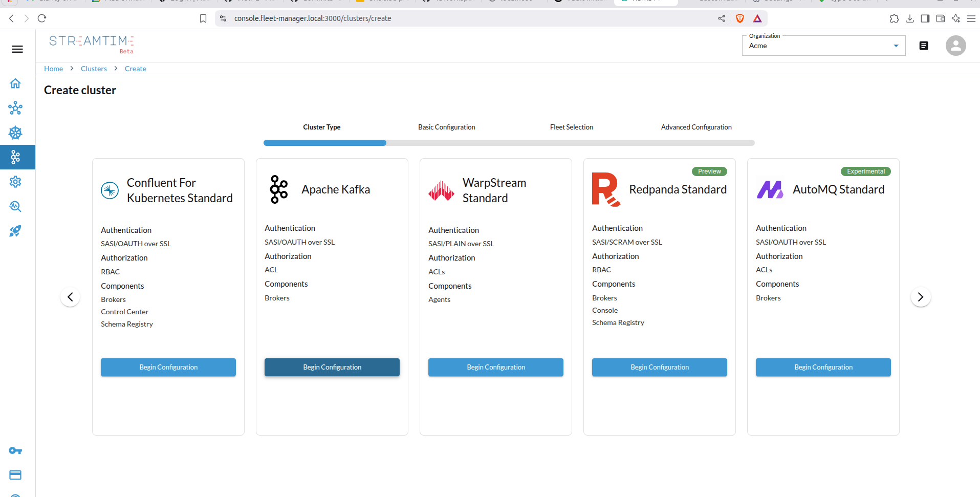Begin Configuration for Redpanda Standard
The height and width of the screenshot is (497, 980).
(660, 368)
